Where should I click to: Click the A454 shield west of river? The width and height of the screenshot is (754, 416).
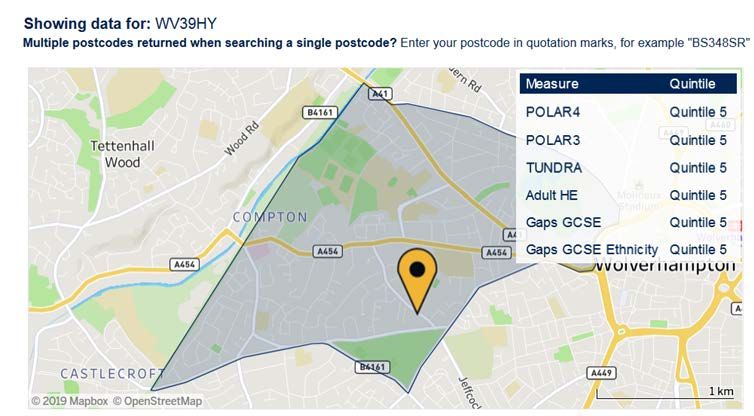[x=184, y=265]
